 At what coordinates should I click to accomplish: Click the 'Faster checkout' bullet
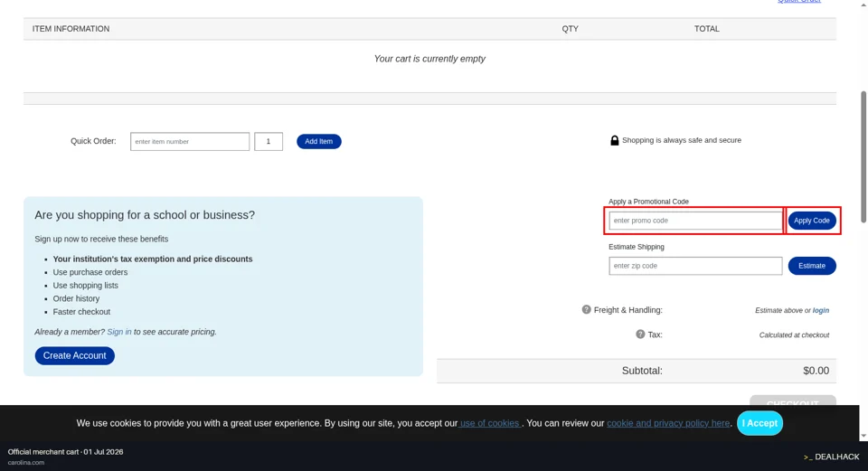pos(81,312)
